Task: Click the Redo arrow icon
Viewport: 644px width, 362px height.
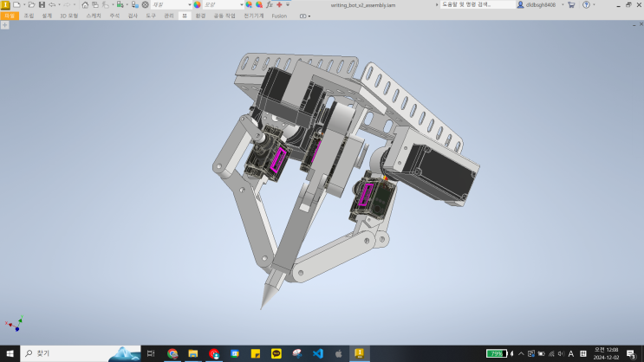Action: (x=67, y=5)
